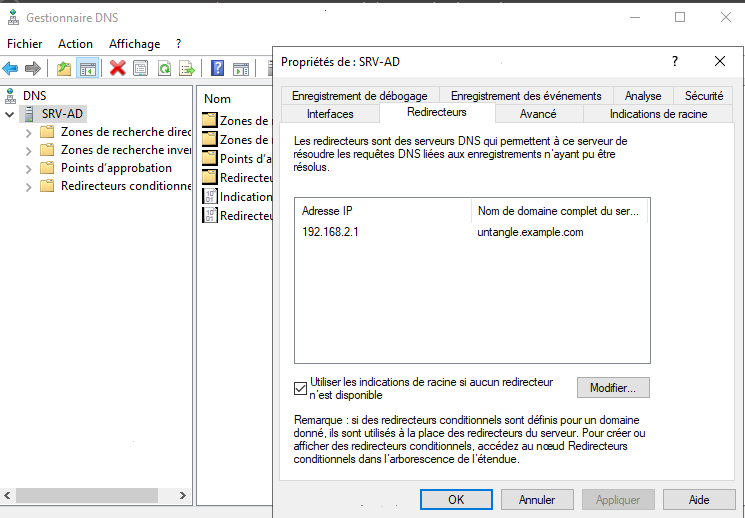745x518 pixels.
Task: Expand Zones de recherche directes tree node
Action: click(x=28, y=132)
